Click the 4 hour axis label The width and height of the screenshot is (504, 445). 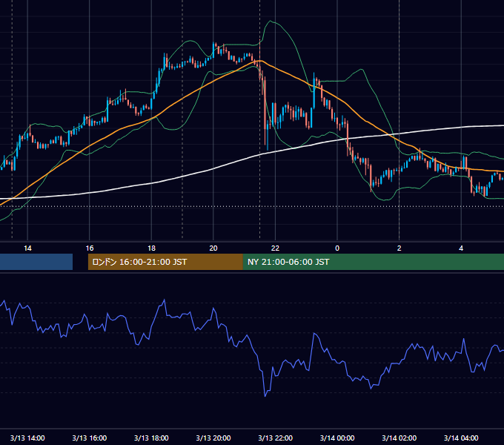pos(461,248)
